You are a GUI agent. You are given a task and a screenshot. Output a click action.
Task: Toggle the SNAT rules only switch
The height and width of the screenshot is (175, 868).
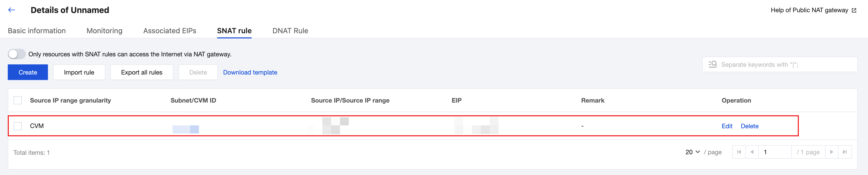[17, 54]
